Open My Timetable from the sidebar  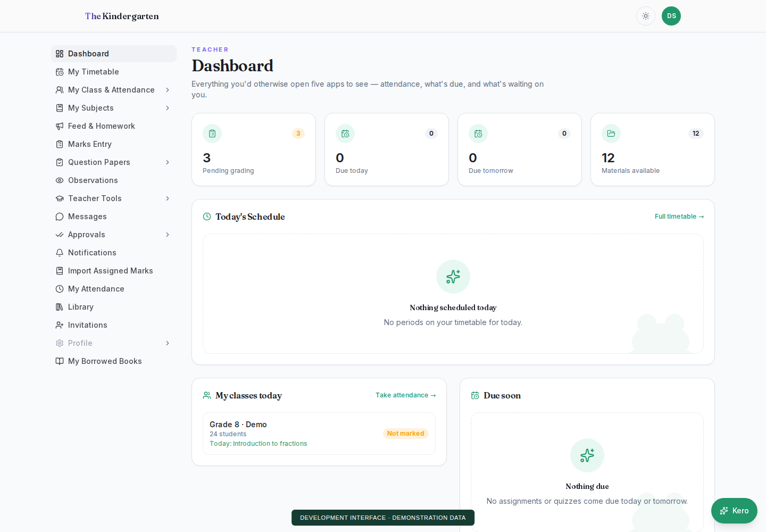click(114, 72)
